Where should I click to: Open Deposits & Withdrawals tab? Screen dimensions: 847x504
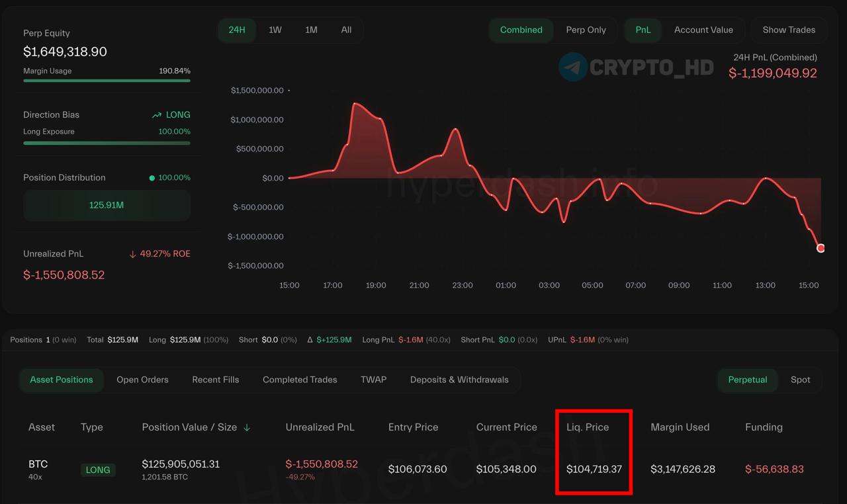tap(459, 380)
